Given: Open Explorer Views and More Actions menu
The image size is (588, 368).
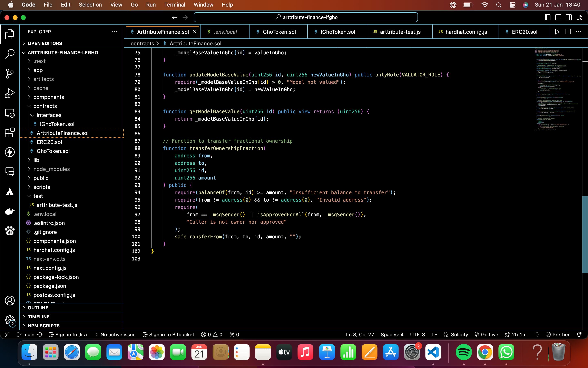Looking at the screenshot, I should 114,32.
